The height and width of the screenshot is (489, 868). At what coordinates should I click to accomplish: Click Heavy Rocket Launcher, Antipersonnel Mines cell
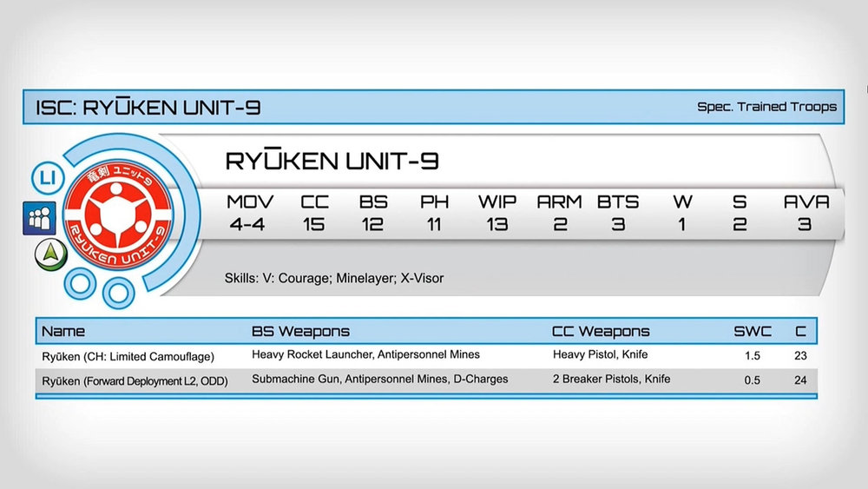point(366,355)
